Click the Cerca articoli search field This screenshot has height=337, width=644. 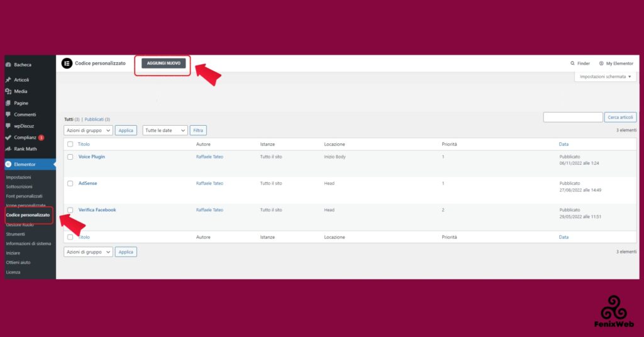click(x=572, y=118)
